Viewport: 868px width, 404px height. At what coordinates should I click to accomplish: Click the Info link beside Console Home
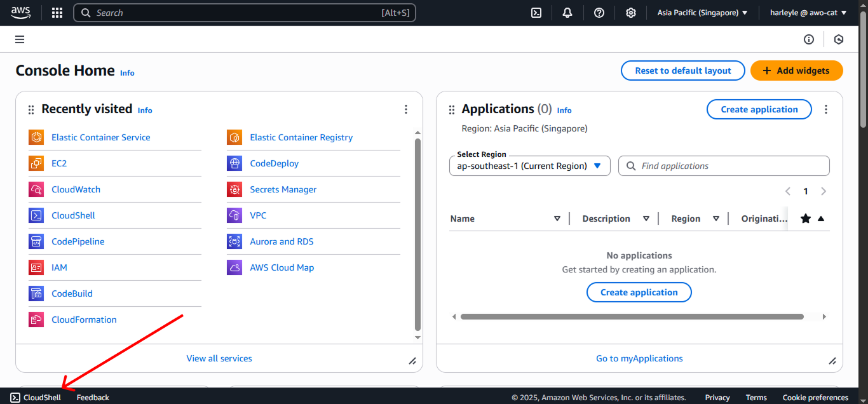127,73
